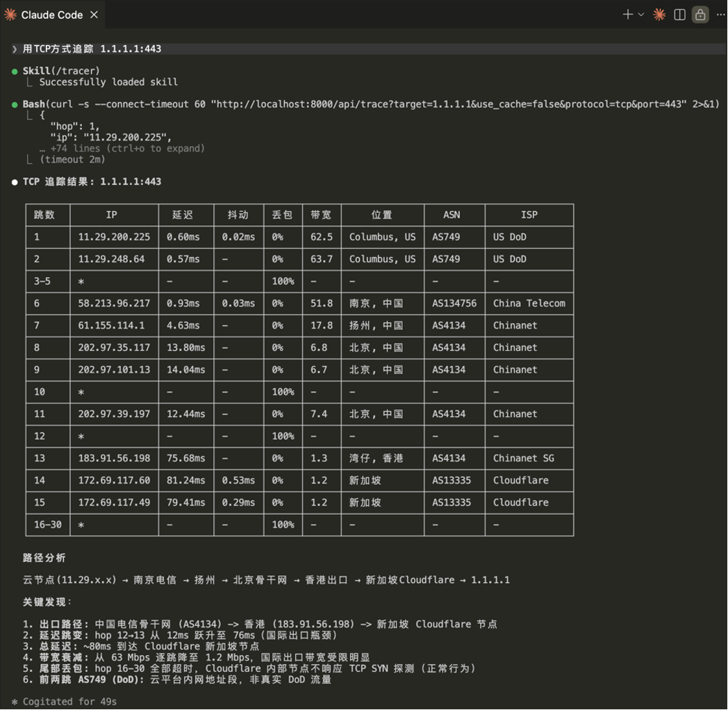The height and width of the screenshot is (710, 728).
Task: Close the Claude Code tab
Action: (x=94, y=15)
